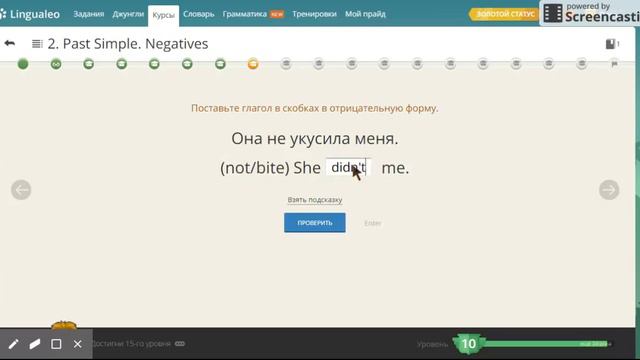Jump to the first solid green step
The image size is (640, 360).
23,64
